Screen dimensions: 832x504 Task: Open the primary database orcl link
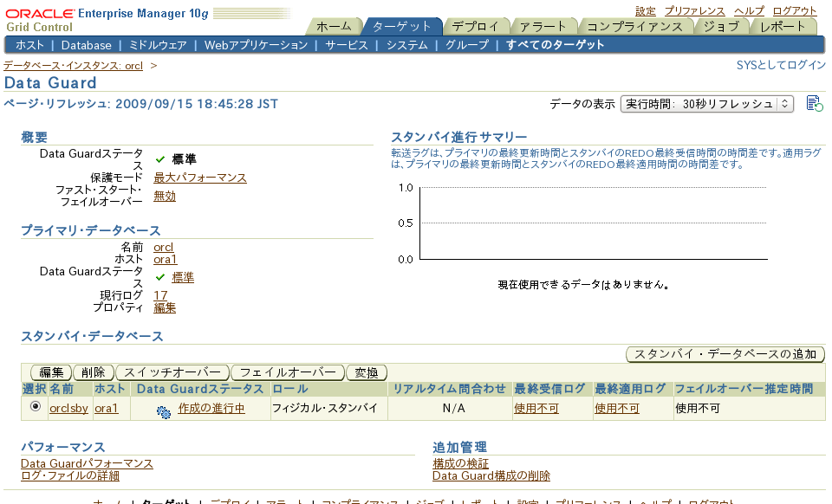[x=164, y=248]
